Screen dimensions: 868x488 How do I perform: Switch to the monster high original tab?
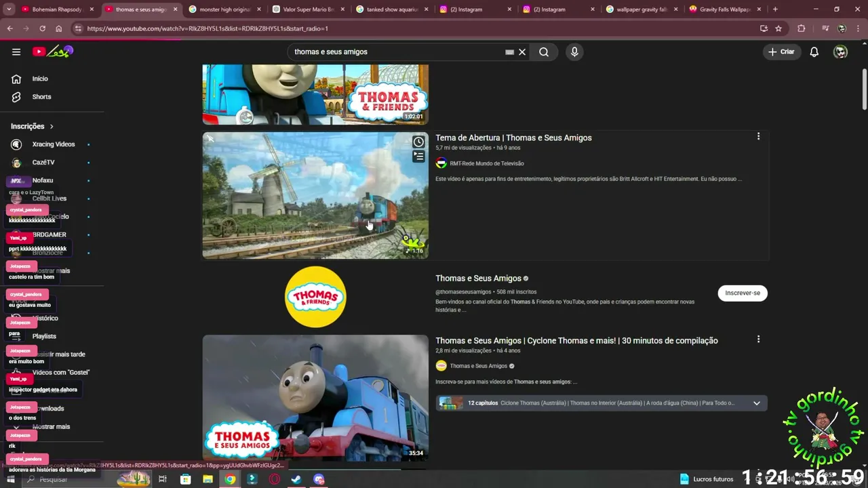(x=224, y=9)
